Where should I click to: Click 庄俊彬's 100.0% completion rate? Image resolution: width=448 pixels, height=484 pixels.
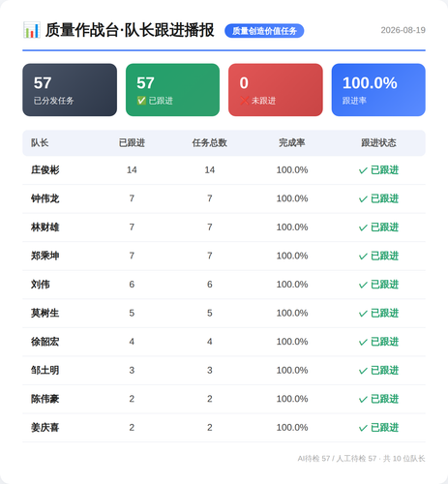point(292,170)
